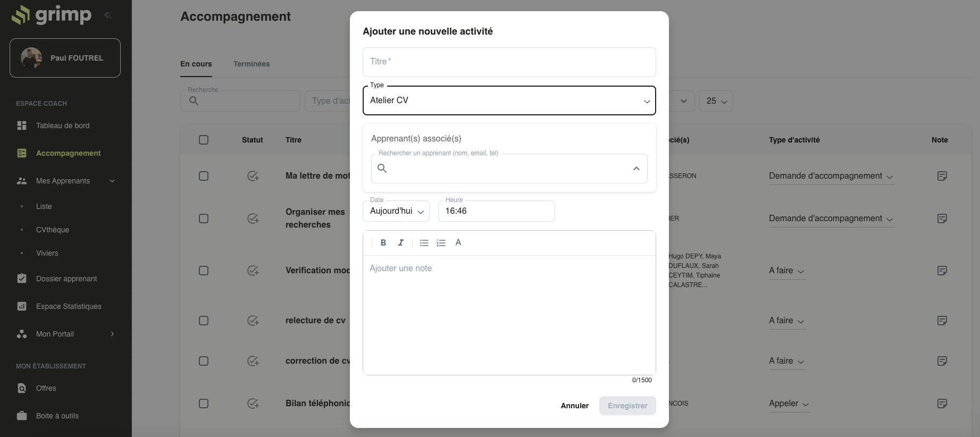
Task: Collapse the apprenant search chevron
Action: pyautogui.click(x=636, y=169)
